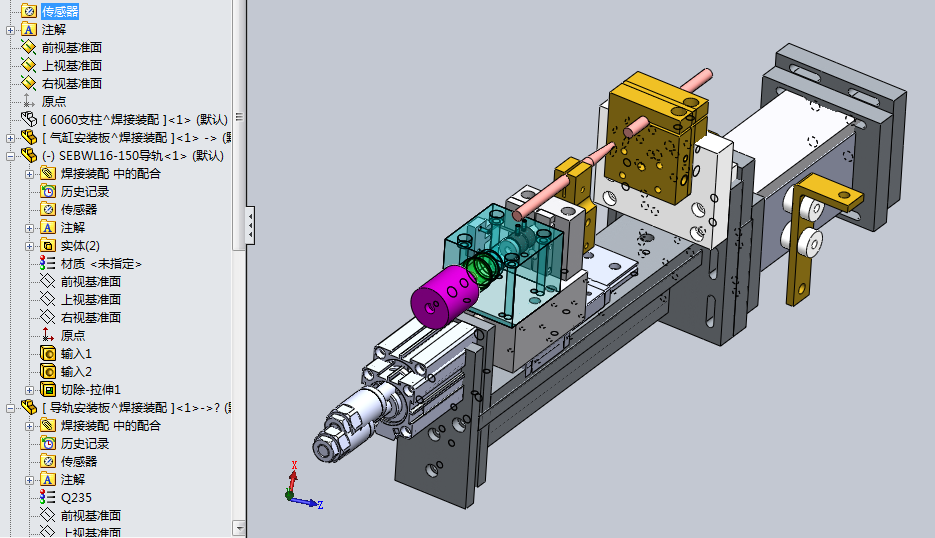Click 注解 icon under SEBWL16-150导轨

coord(48,227)
